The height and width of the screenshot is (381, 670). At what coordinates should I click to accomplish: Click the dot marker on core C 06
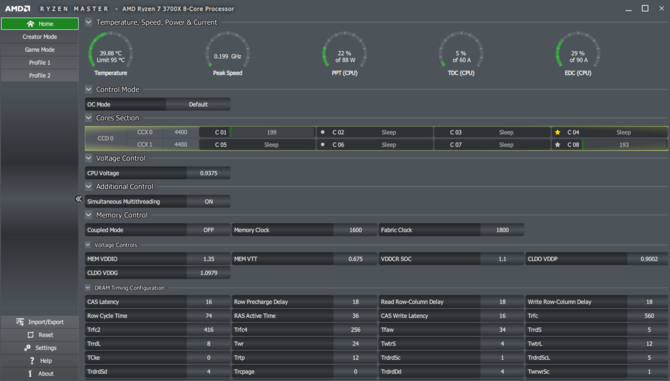(x=323, y=145)
